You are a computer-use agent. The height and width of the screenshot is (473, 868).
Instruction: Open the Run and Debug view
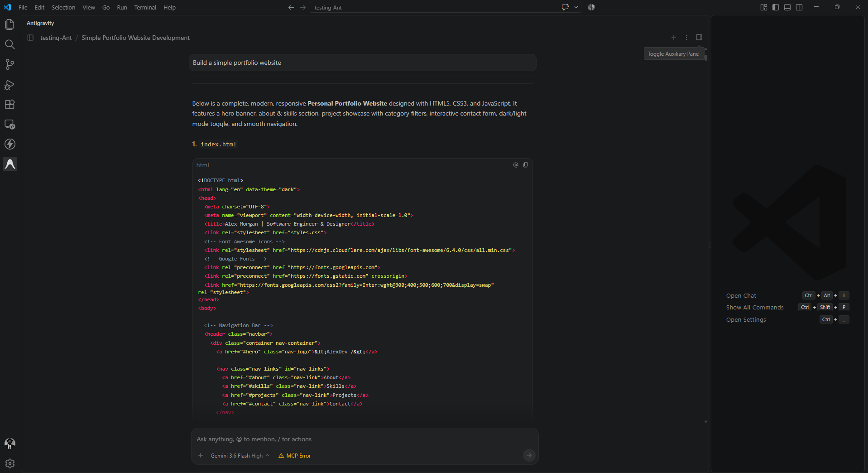point(10,84)
